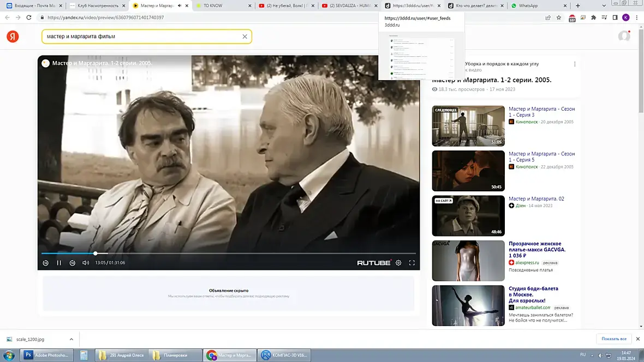Screen dimensions: 644x362
Task: Open three-dot menu beside video title
Action: coord(575,64)
